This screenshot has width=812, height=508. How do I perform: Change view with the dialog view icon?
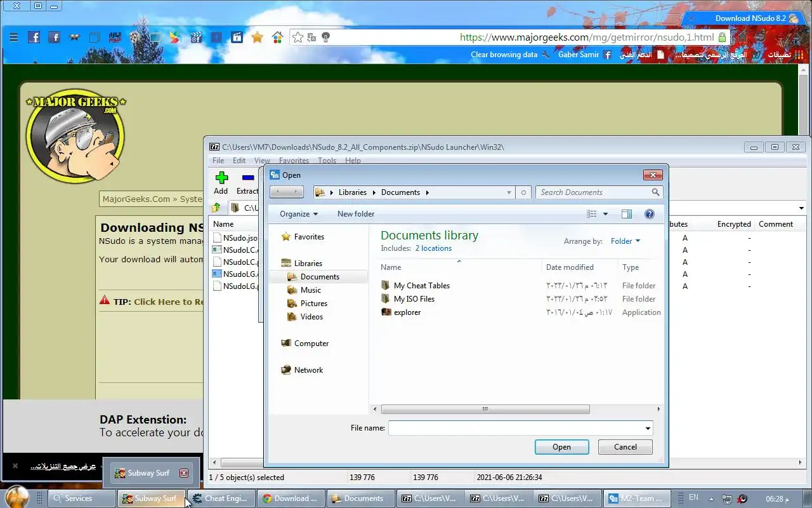click(x=592, y=214)
